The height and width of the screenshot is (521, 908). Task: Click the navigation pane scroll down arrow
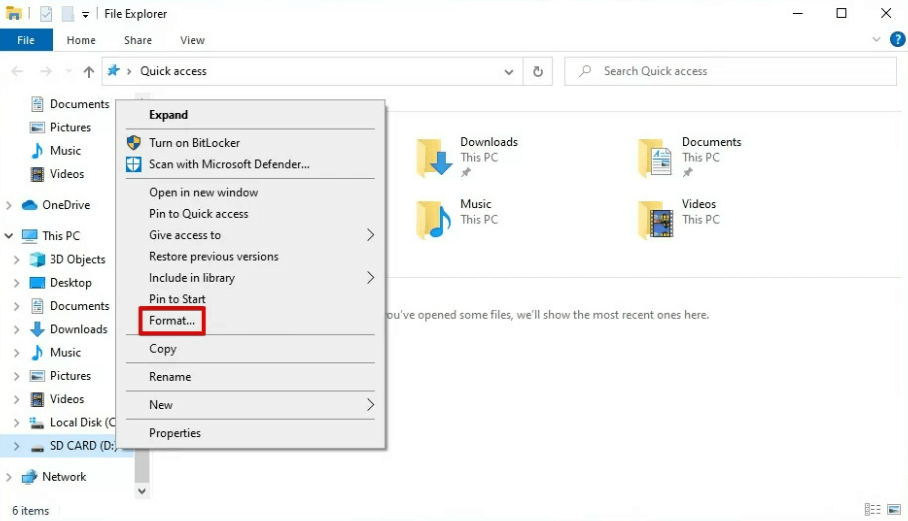coord(142,491)
